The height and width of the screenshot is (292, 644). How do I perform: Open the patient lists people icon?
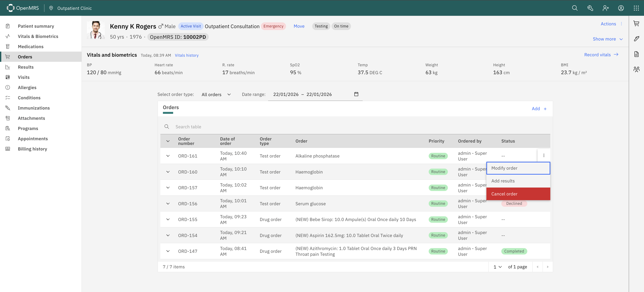click(x=636, y=69)
